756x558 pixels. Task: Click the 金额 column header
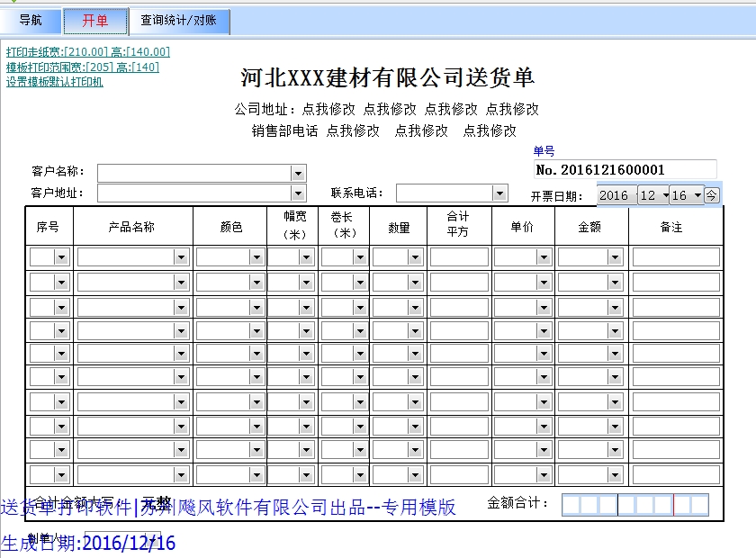pos(591,226)
